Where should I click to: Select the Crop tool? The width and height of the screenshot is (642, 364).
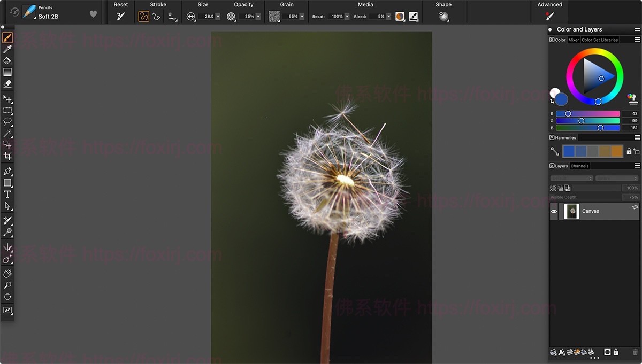(7, 156)
